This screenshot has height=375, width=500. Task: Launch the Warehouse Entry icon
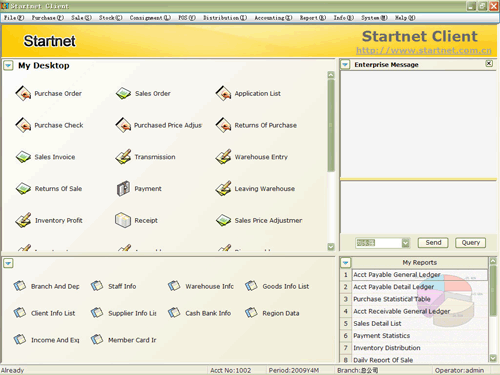[x=223, y=157]
